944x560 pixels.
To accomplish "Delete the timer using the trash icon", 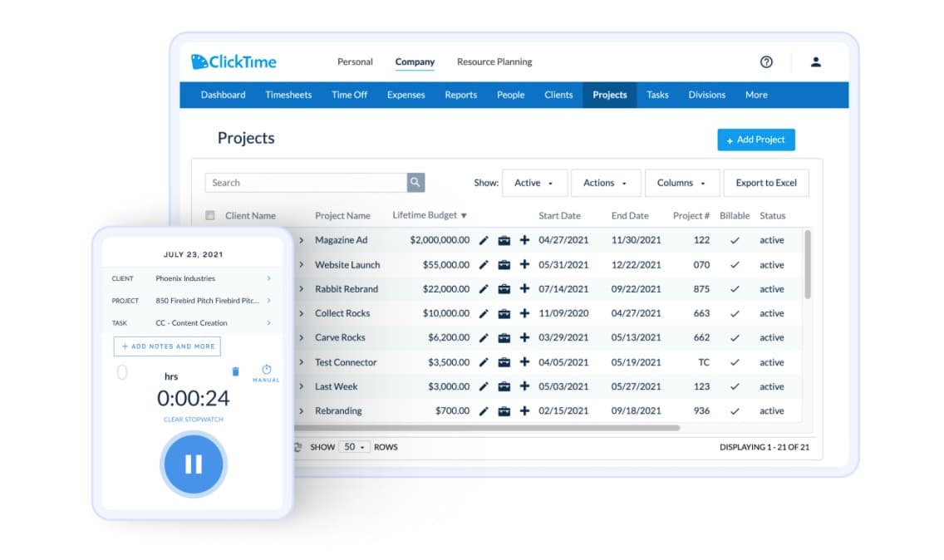I will point(235,372).
